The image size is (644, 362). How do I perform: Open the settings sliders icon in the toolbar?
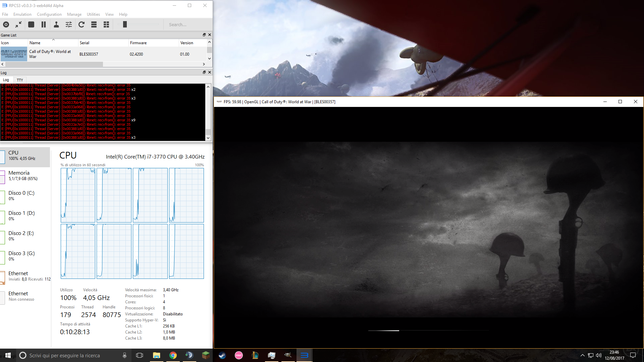[x=69, y=24]
